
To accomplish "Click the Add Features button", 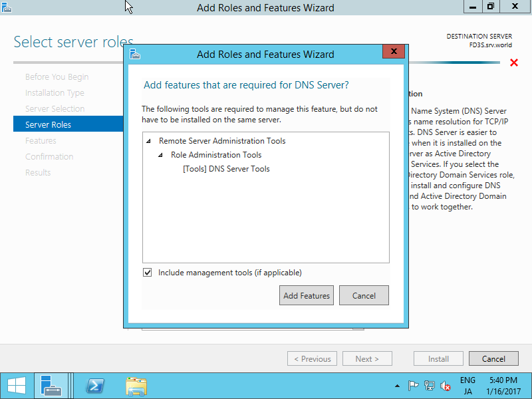I will click(x=307, y=295).
